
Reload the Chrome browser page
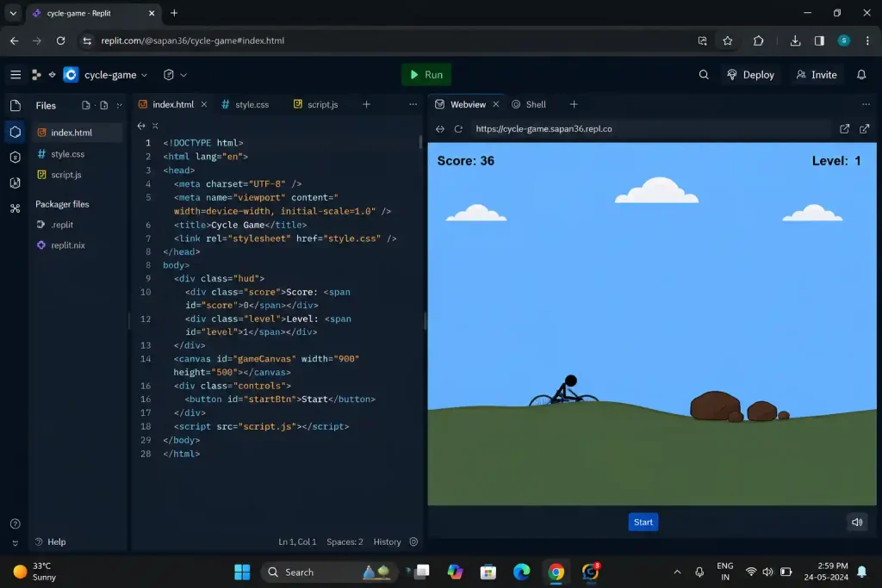pyautogui.click(x=61, y=40)
